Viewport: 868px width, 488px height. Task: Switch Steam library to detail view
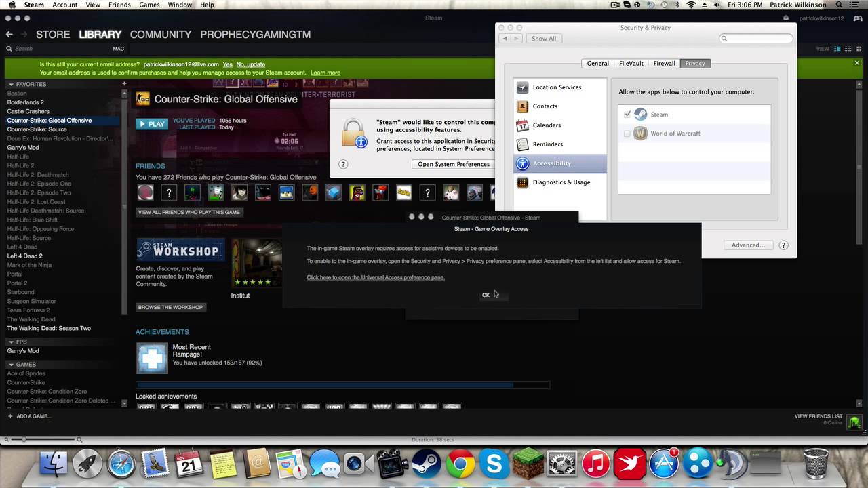(837, 49)
